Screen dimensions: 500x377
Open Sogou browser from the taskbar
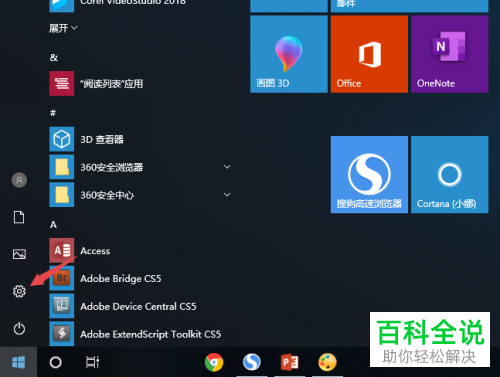(x=252, y=362)
